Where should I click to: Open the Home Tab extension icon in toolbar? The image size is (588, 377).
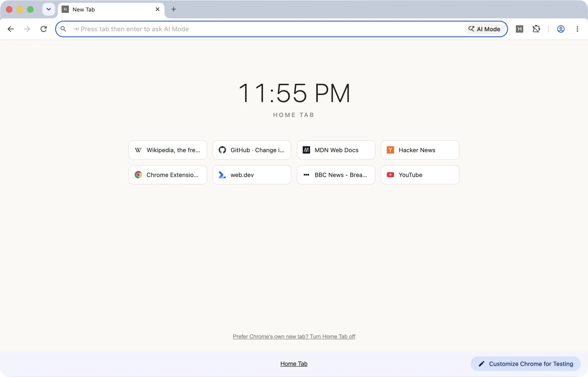(x=519, y=29)
